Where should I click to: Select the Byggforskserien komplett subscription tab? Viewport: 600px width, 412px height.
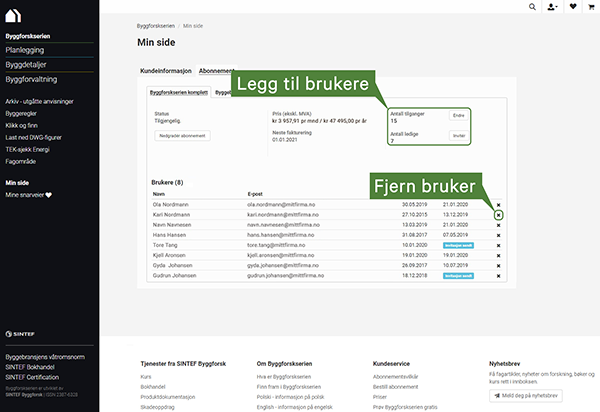[179, 93]
